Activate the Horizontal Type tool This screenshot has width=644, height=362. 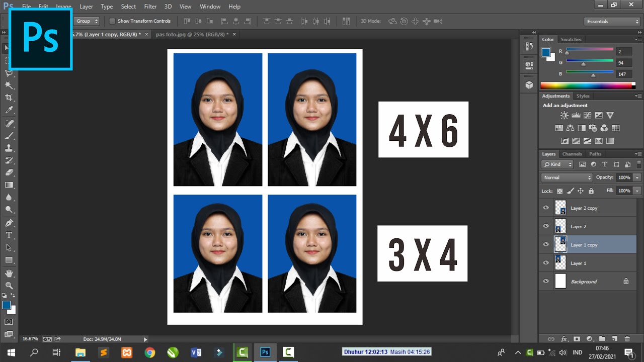9,235
